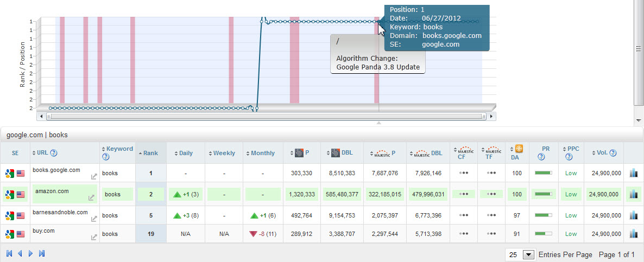Click help icon beside Vol. header

coord(613,154)
